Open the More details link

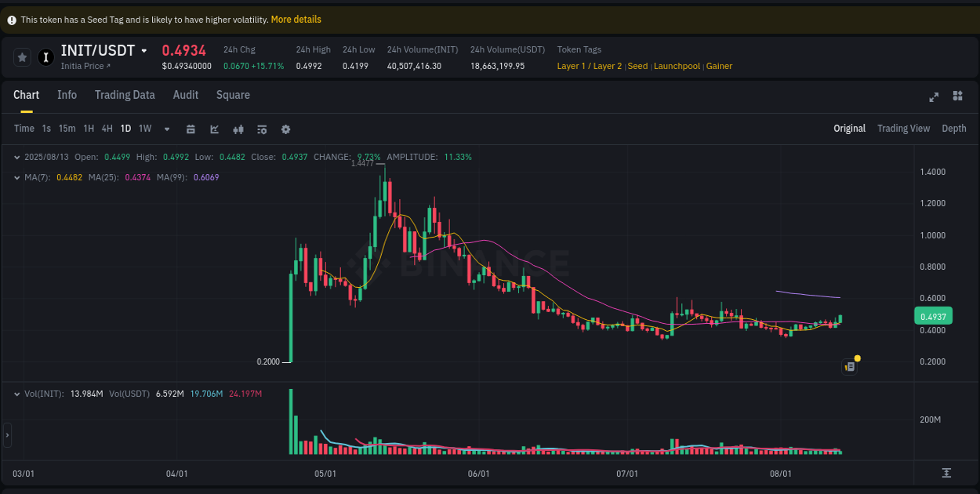[296, 19]
